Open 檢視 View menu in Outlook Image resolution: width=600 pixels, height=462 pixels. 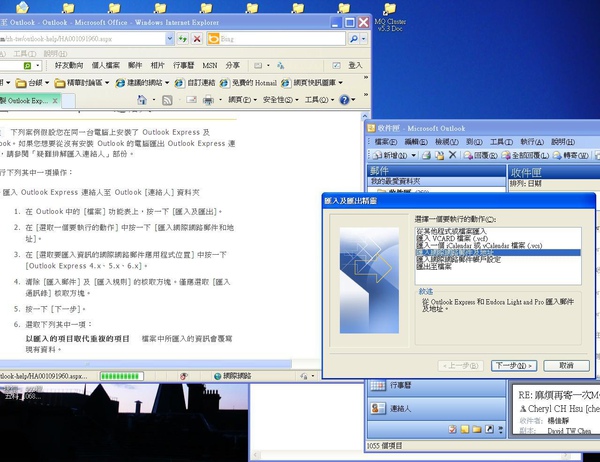pos(447,142)
